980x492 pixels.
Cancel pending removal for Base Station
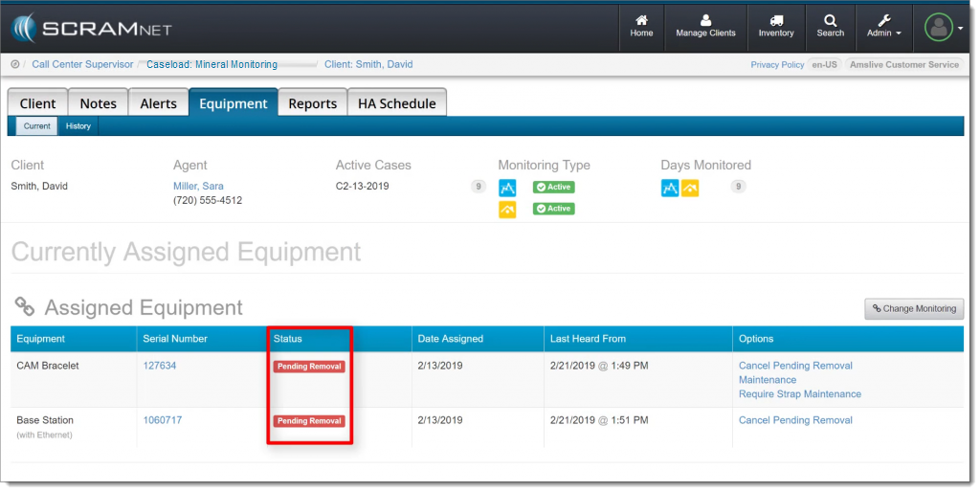pos(794,420)
